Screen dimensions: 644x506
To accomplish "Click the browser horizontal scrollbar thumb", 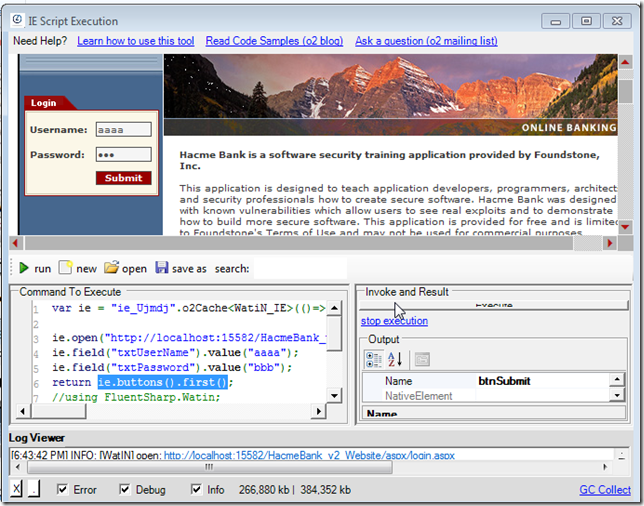I will click(299, 243).
